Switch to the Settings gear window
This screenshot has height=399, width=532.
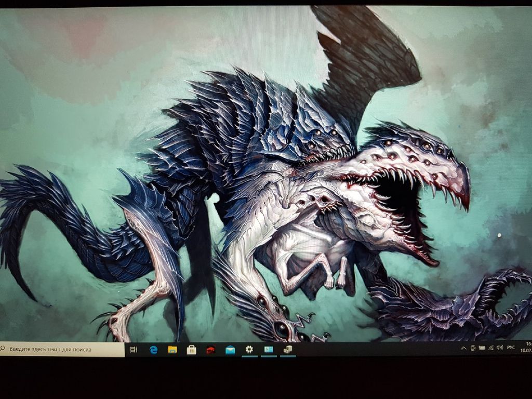(249, 350)
